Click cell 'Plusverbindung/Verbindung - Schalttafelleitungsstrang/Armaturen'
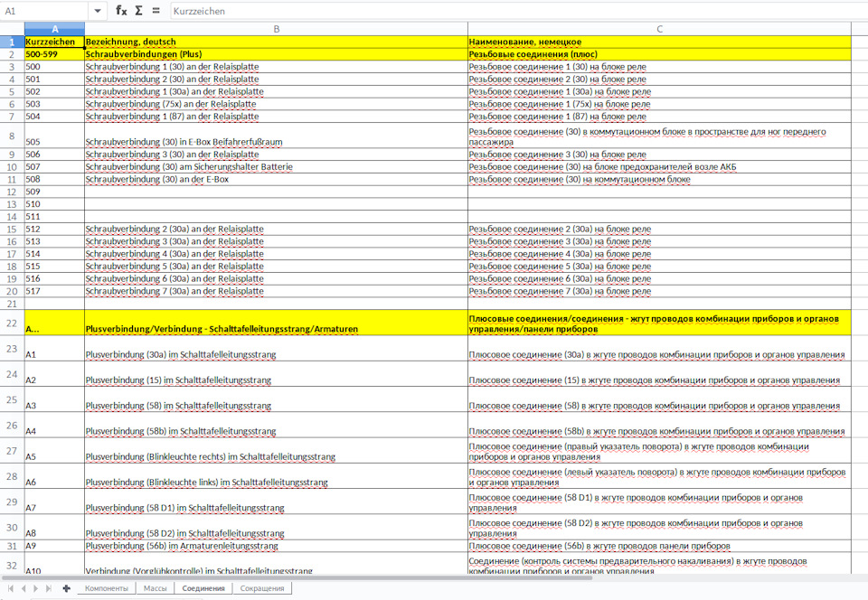The width and height of the screenshot is (868, 600). pyautogui.click(x=276, y=323)
